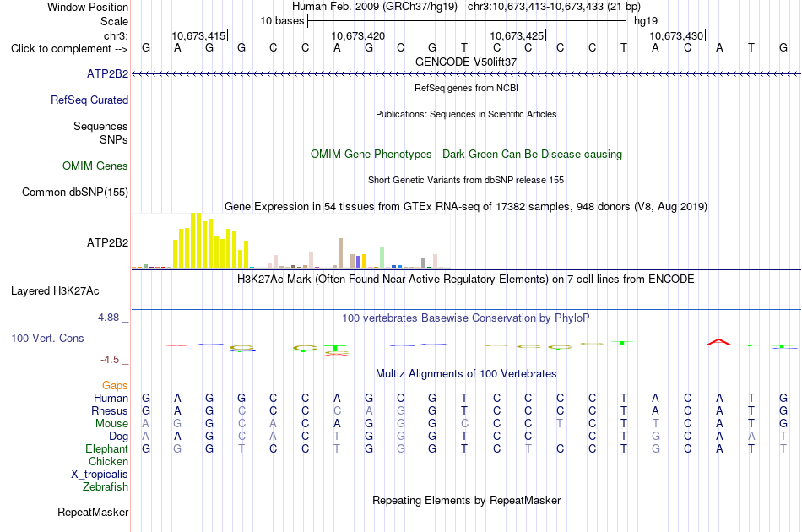Viewport: 802px width, 532px height.
Task: Click the red A logo in conservation track
Action: 718,342
